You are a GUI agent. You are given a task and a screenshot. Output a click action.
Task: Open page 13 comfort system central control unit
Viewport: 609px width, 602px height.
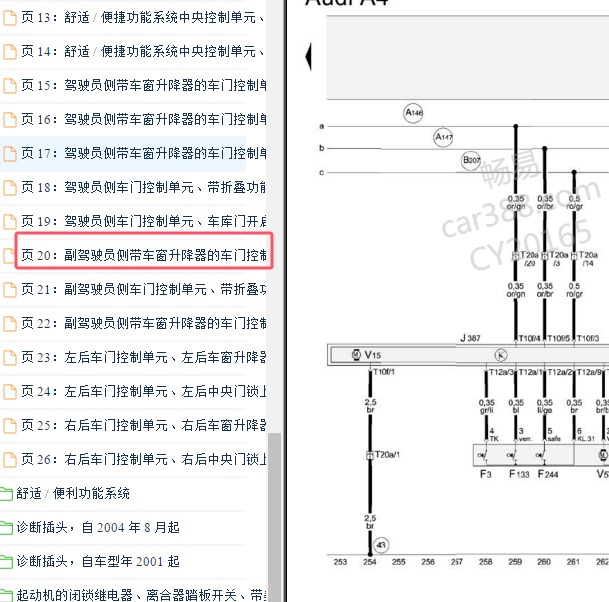click(x=143, y=17)
